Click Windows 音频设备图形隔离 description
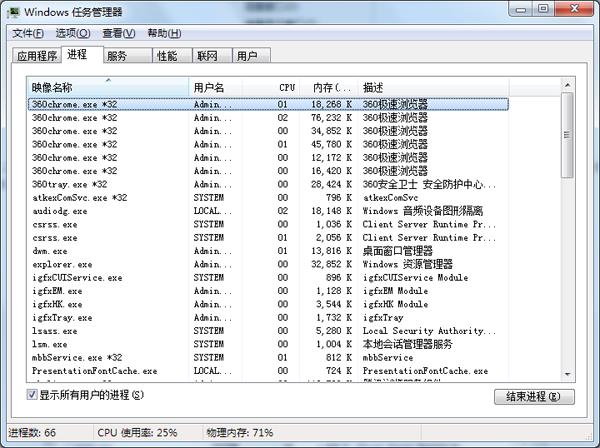 point(422,211)
